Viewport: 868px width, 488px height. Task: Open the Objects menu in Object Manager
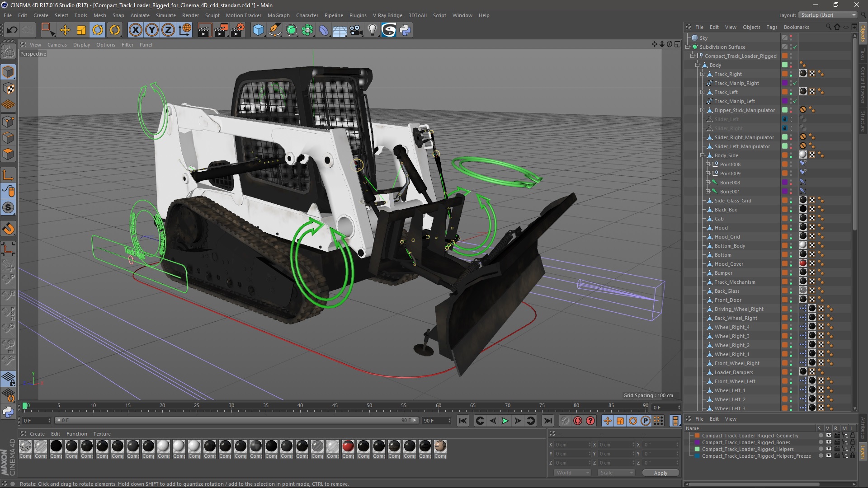click(x=751, y=27)
